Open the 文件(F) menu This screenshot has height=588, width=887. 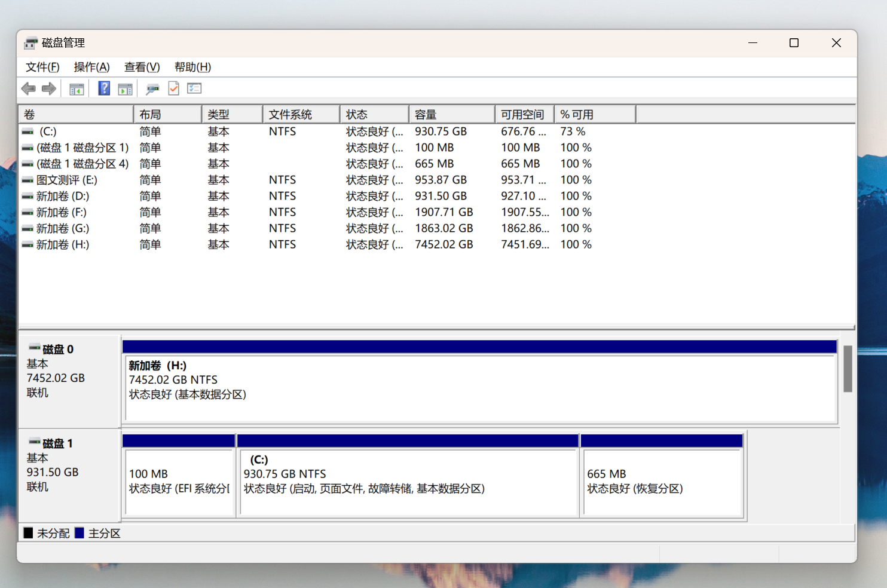pyautogui.click(x=42, y=67)
